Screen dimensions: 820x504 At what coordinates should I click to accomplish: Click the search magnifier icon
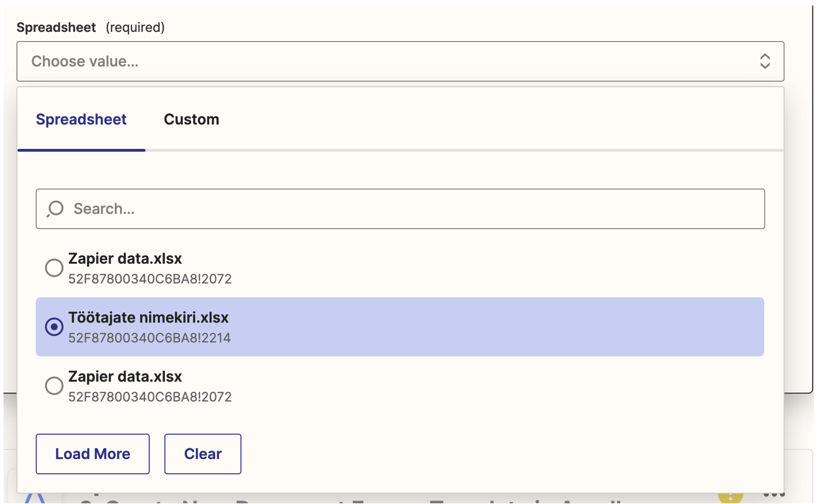(x=55, y=209)
